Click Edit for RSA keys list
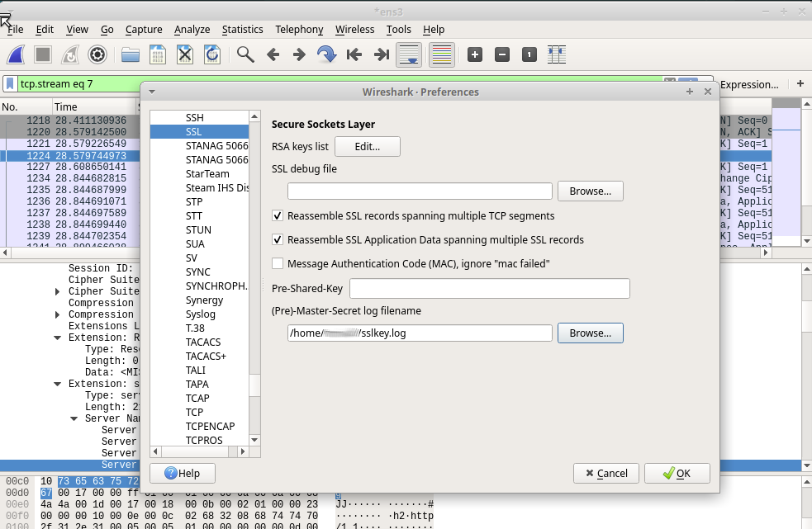812x529 pixels. tap(367, 146)
